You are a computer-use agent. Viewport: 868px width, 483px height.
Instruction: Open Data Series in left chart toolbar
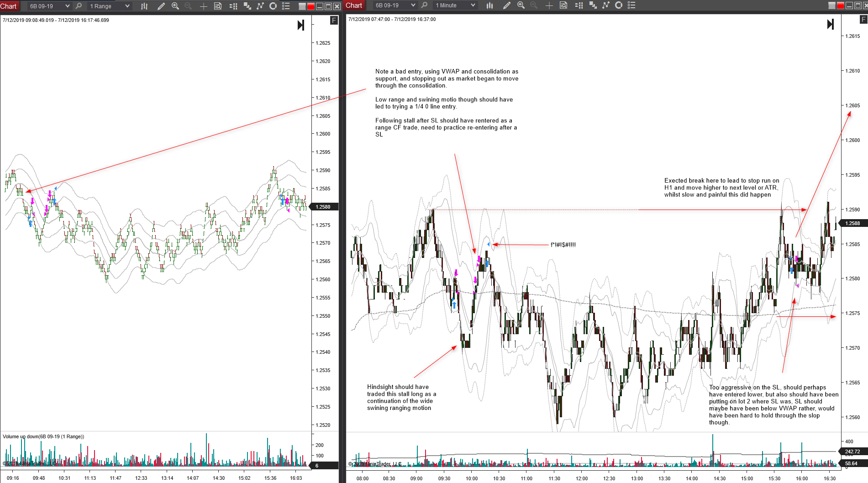[x=247, y=6]
